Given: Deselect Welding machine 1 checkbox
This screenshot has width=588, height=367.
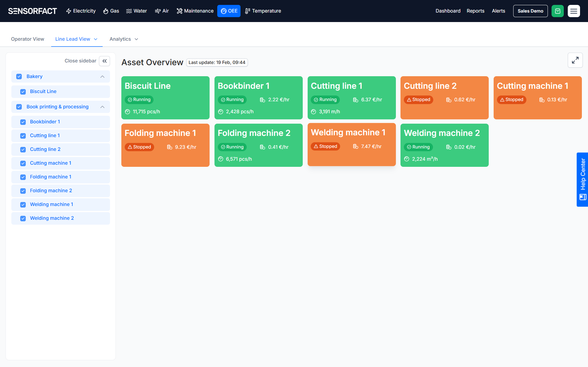Looking at the screenshot, I should 23,204.
